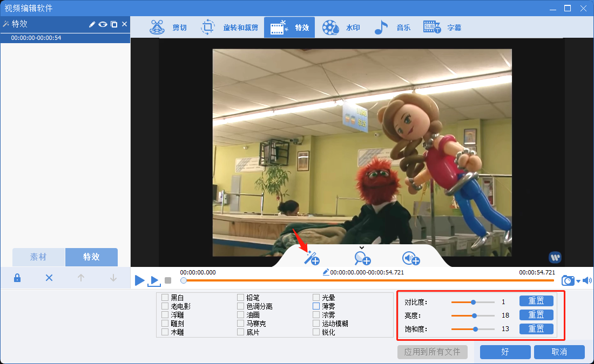Click the 取消 cancel button
The image size is (594, 364).
click(x=559, y=352)
